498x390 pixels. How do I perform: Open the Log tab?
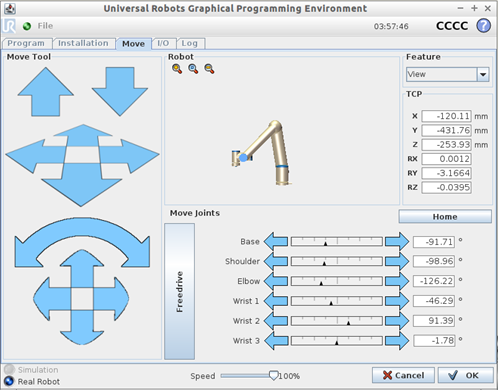[x=190, y=43]
